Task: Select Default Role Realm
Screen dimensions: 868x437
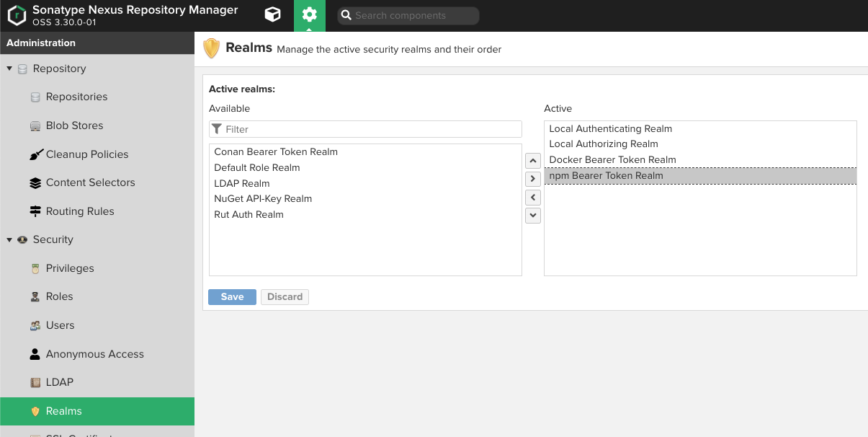Action: point(365,168)
